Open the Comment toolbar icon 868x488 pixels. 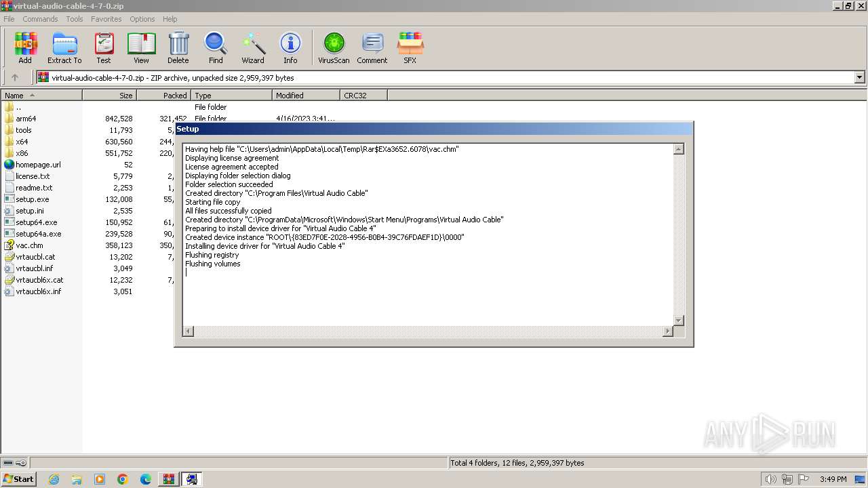pyautogui.click(x=372, y=47)
